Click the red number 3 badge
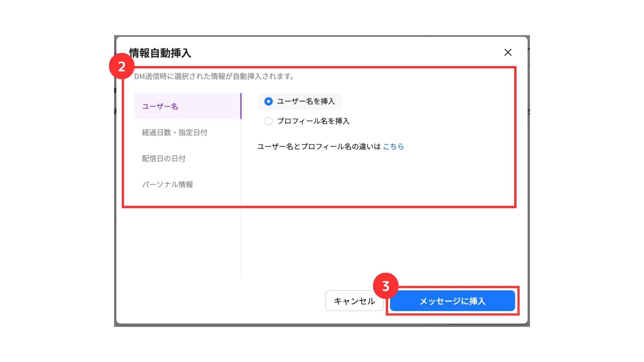Viewport: 644px width, 362px height. pyautogui.click(x=385, y=286)
